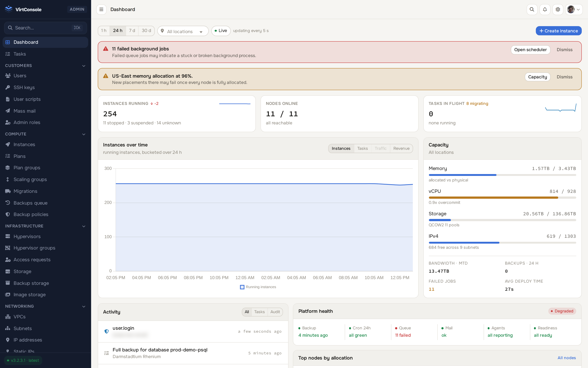Open SSH keys page
This screenshot has width=588, height=368.
[45, 87]
